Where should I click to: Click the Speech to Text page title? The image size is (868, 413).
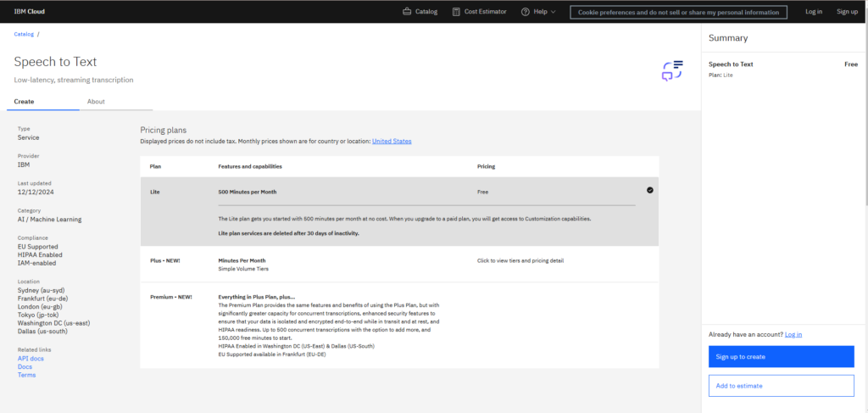click(55, 62)
